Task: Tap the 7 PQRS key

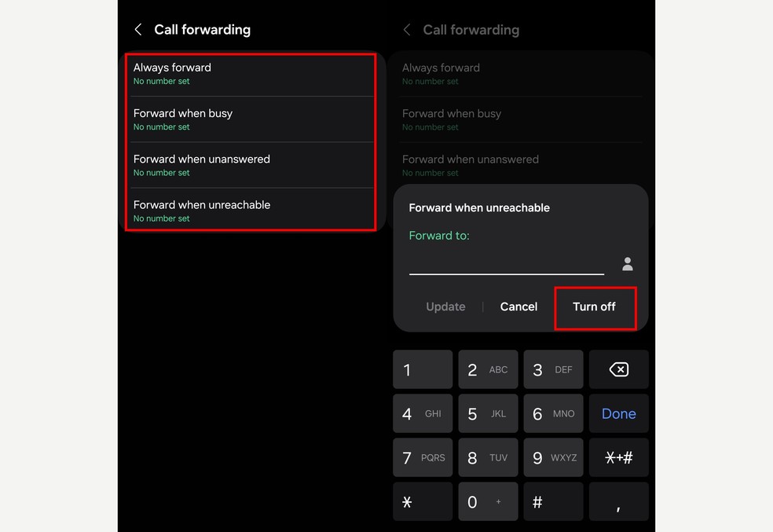Action: click(x=423, y=457)
